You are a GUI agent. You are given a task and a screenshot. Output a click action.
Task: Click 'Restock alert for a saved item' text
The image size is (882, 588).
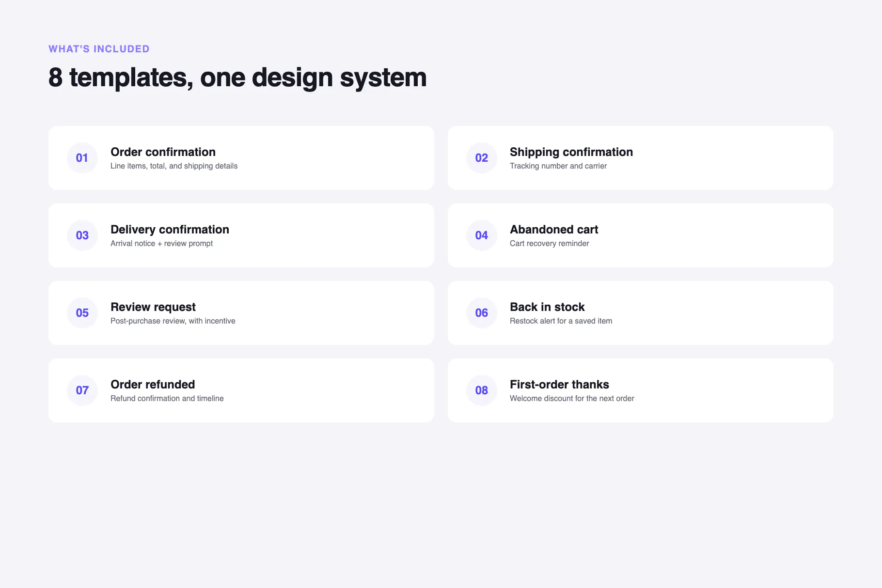pyautogui.click(x=561, y=321)
